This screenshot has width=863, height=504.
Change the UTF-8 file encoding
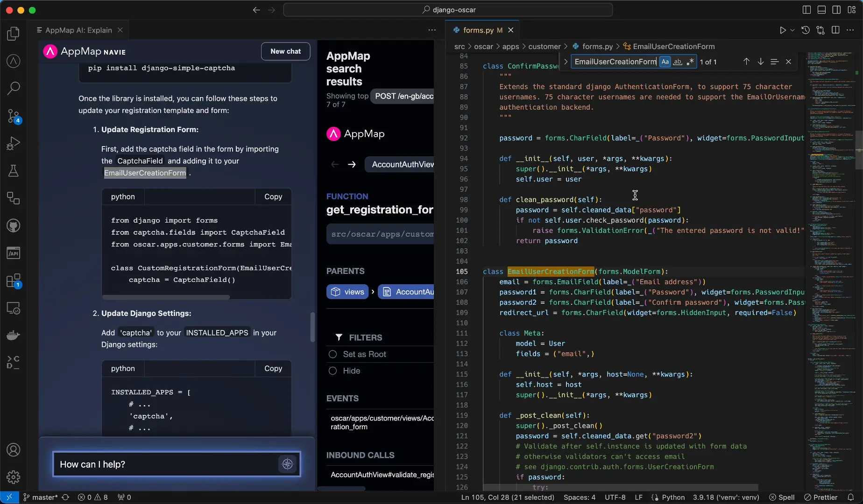pyautogui.click(x=615, y=497)
